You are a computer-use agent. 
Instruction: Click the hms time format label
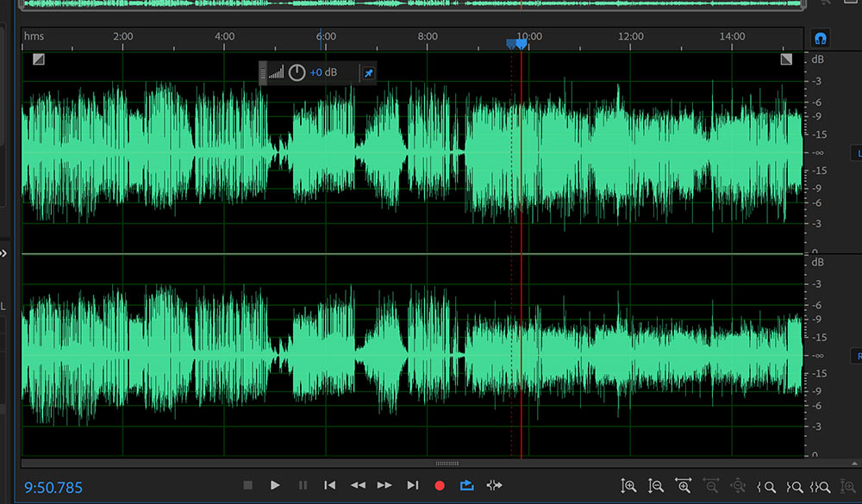coord(34,36)
